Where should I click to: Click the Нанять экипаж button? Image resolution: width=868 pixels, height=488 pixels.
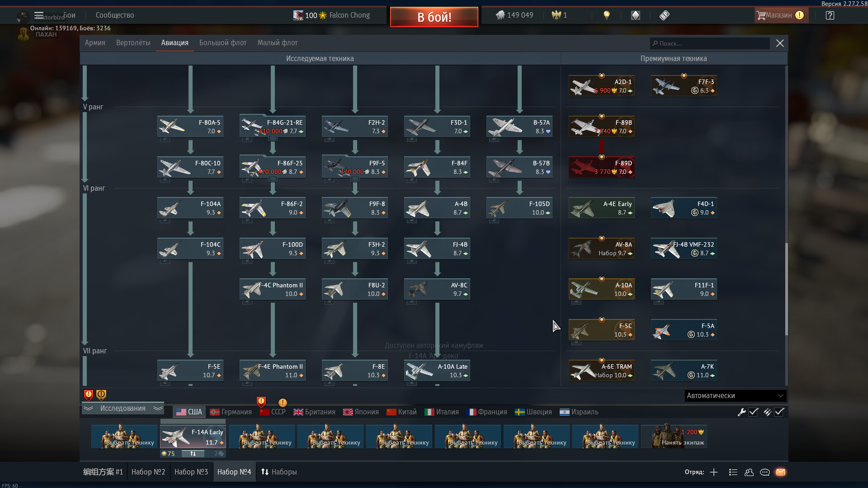[674, 436]
